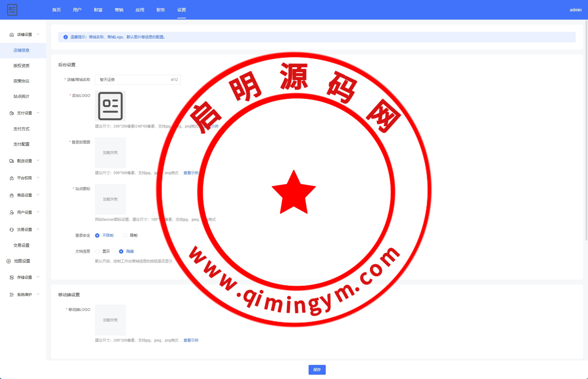Screen dimensions: 588x379
Task: Click the delivery settings truck icon
Action: (x=12, y=161)
